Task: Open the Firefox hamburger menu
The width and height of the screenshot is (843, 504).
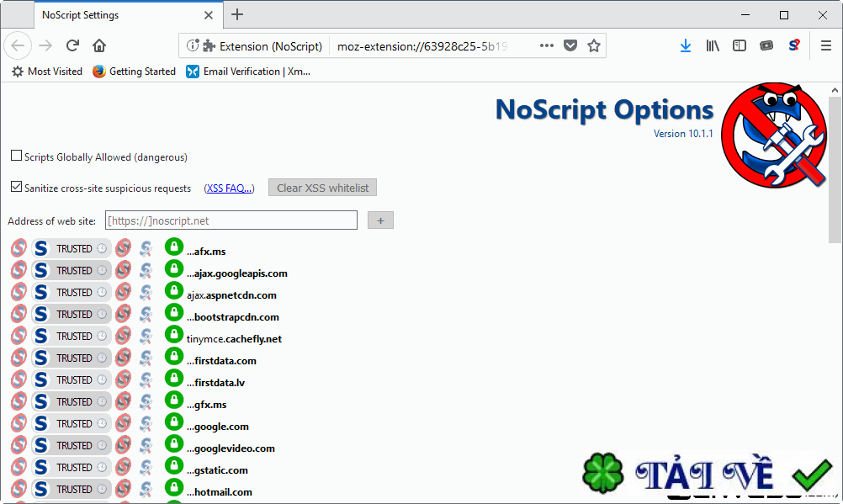Action: coord(825,45)
